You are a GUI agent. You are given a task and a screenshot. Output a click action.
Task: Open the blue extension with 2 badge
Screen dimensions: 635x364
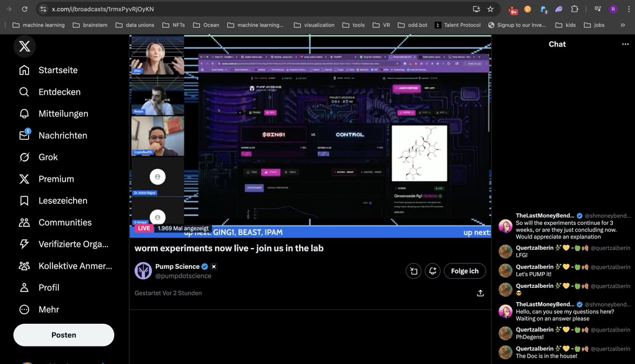pyautogui.click(x=543, y=9)
